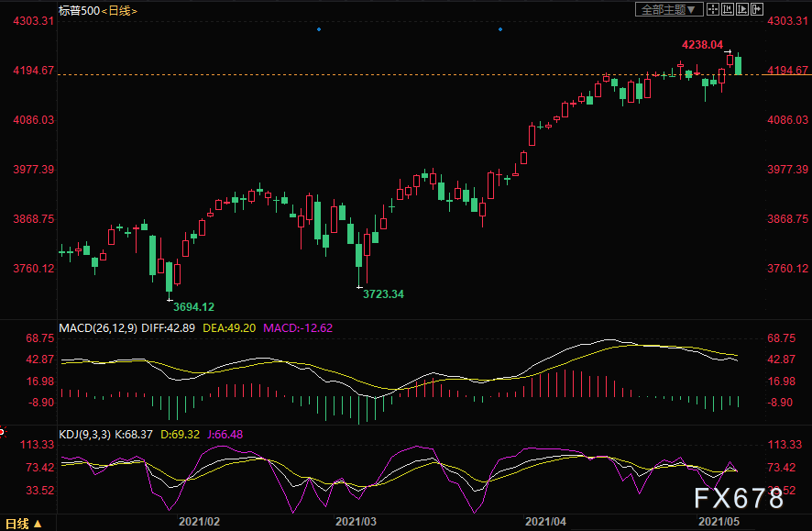This screenshot has height=531, width=812.
Task: Click the chart jump-to-start axis icon
Action: [728, 9]
